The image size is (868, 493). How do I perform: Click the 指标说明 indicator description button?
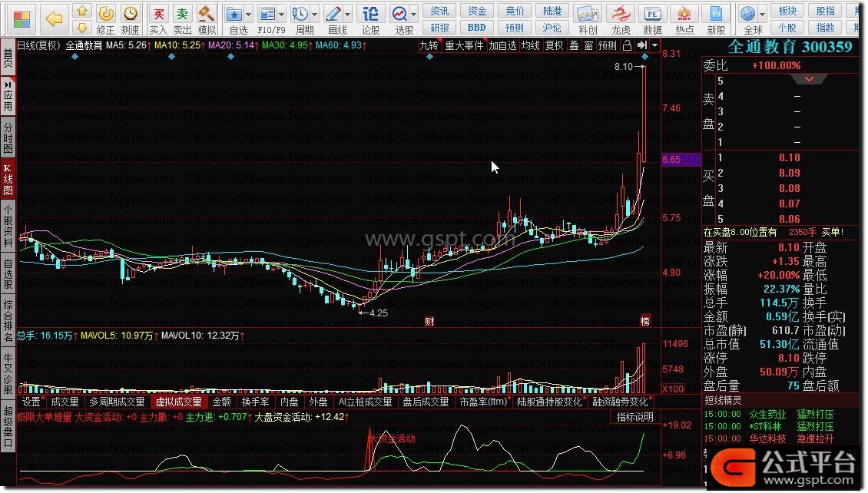tap(635, 417)
